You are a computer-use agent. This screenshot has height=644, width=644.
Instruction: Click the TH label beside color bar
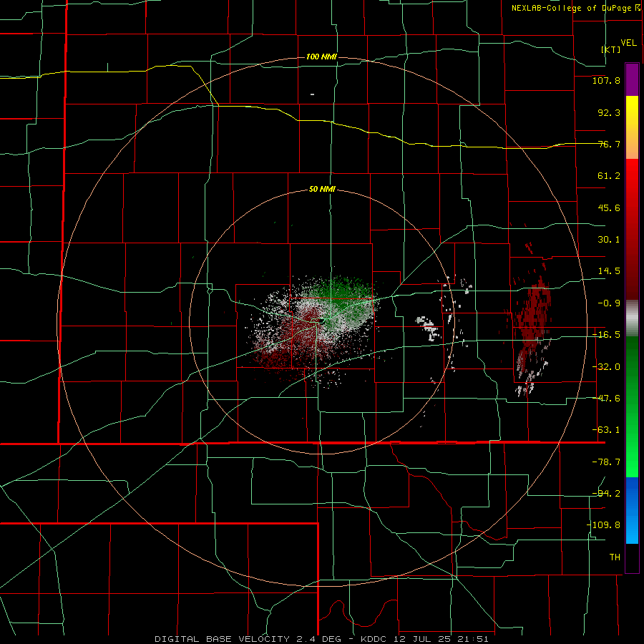coord(615,557)
